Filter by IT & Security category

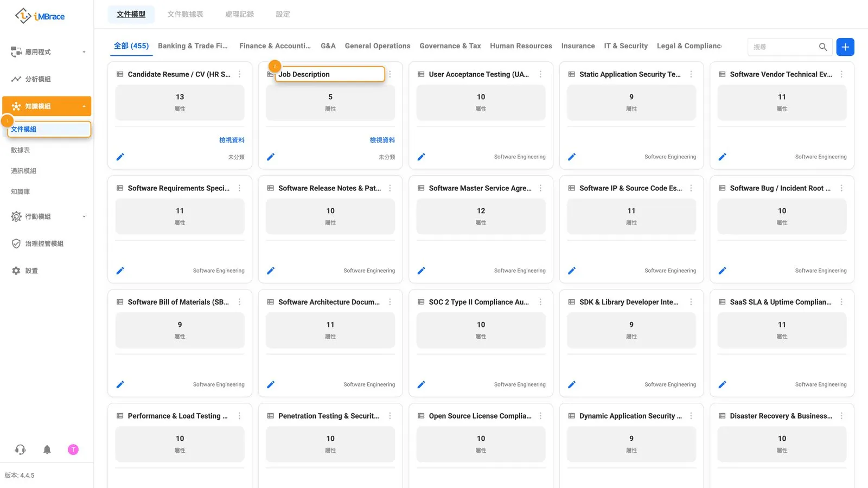click(626, 46)
